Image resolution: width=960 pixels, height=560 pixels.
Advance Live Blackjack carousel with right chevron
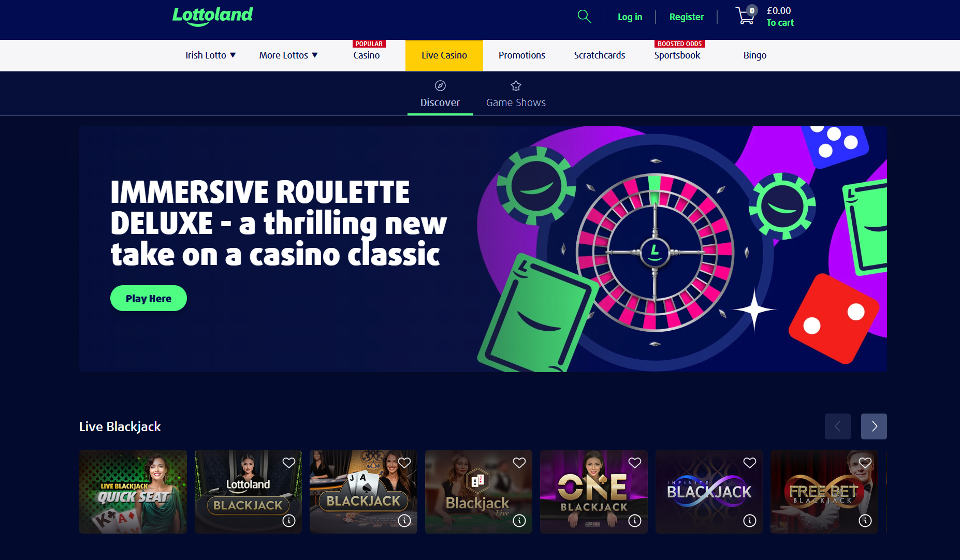point(874,426)
